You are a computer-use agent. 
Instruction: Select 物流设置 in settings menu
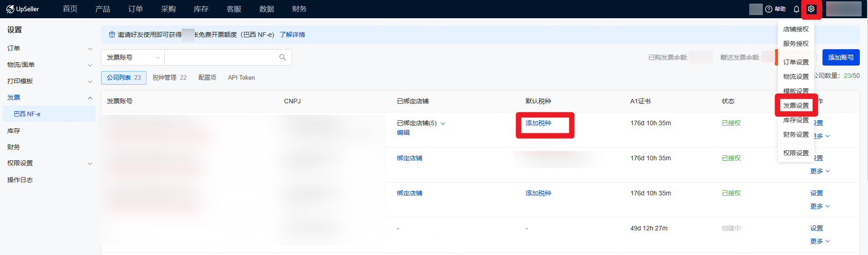pos(796,76)
